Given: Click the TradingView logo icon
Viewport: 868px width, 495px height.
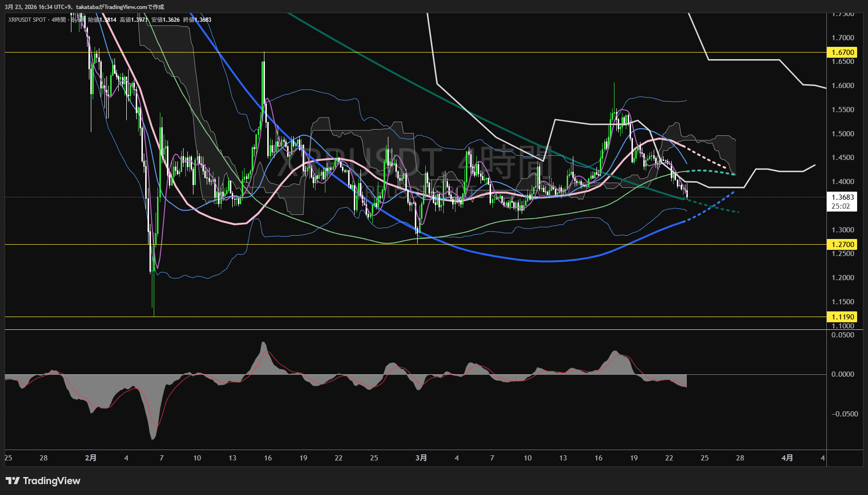Looking at the screenshot, I should (x=13, y=481).
